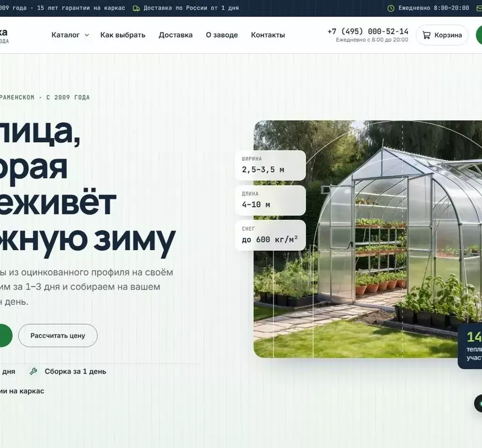482x448 pixels.
Task: Call the phone number +7 (495) 000-52-14
Action: coord(368,31)
